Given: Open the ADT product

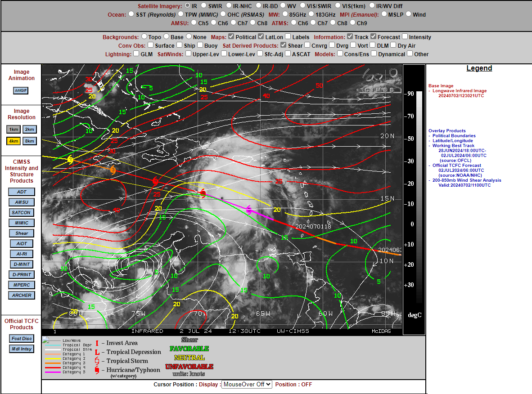Looking at the screenshot, I should coord(21,192).
